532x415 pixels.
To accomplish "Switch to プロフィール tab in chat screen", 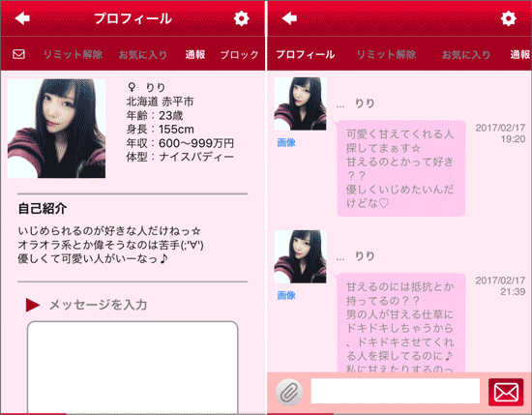I will click(x=306, y=54).
